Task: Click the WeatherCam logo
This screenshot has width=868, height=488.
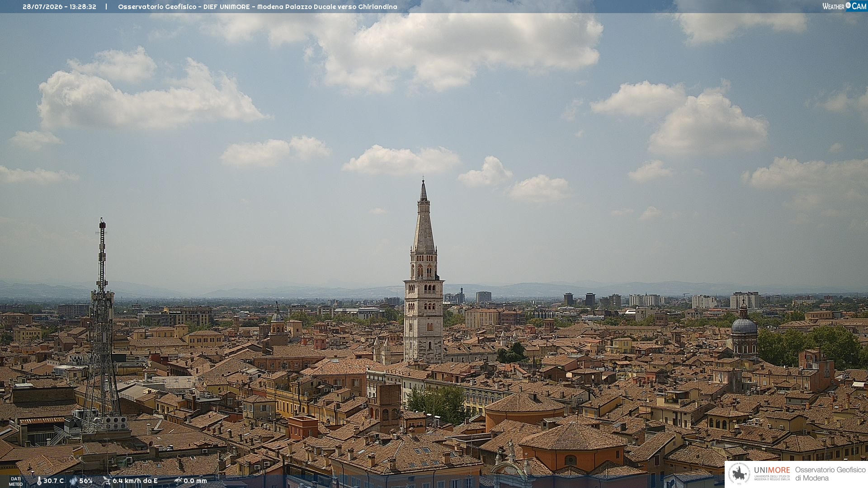Action: (x=844, y=6)
